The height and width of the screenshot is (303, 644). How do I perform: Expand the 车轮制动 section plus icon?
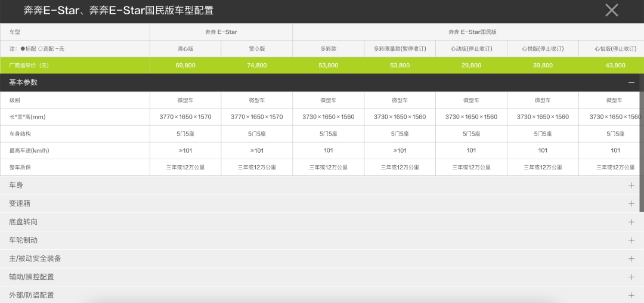click(x=631, y=240)
